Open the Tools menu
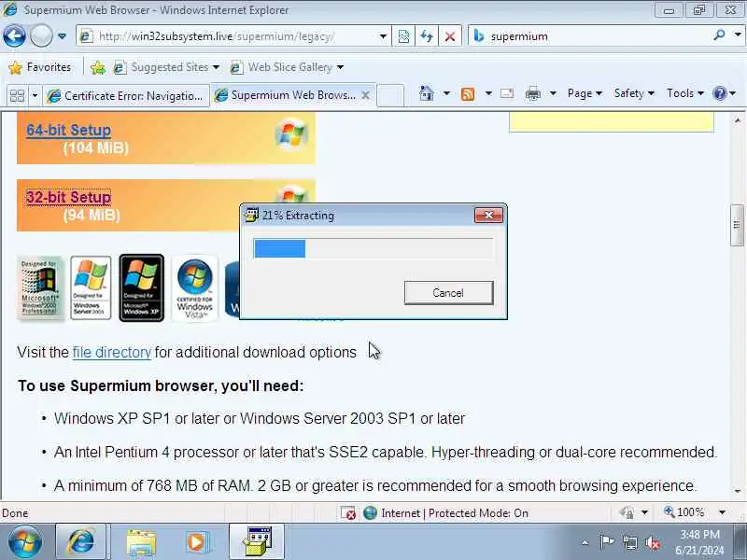Viewport: 747px width, 560px height. click(685, 93)
